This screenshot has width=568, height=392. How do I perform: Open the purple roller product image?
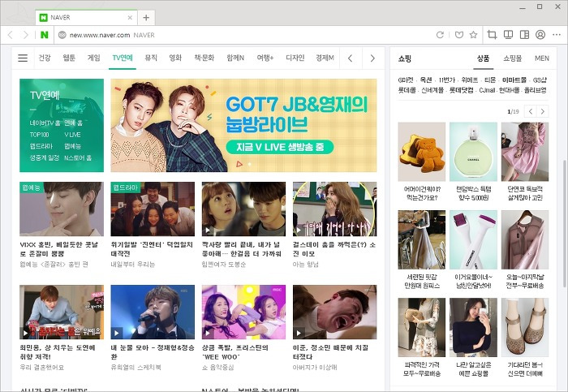coord(473,239)
